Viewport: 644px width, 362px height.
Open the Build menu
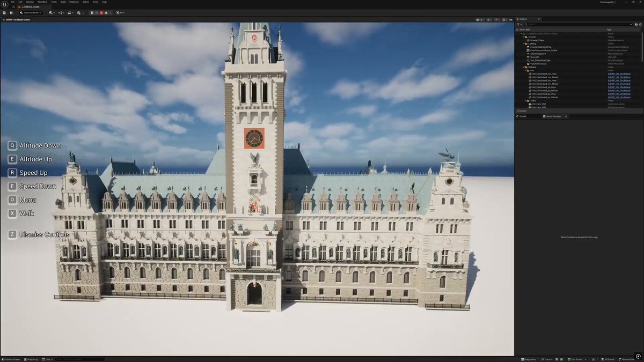tap(63, 2)
